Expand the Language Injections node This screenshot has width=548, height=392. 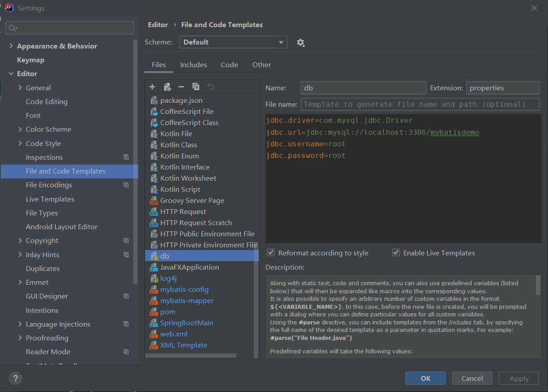pos(20,324)
